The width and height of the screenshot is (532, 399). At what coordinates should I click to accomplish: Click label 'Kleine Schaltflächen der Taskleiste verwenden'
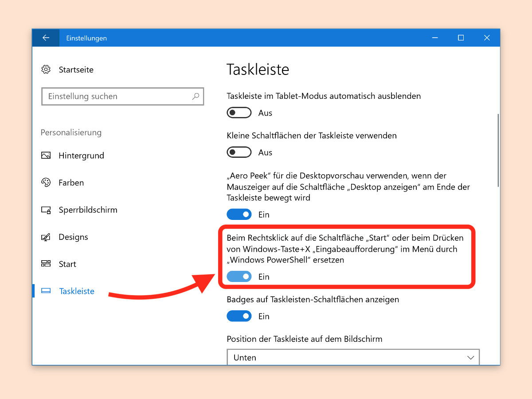(312, 135)
